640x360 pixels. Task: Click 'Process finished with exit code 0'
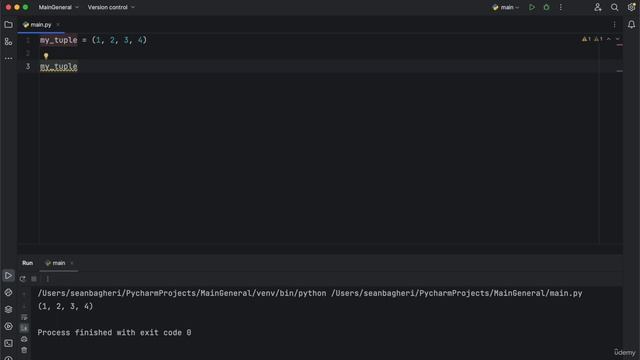114,333
